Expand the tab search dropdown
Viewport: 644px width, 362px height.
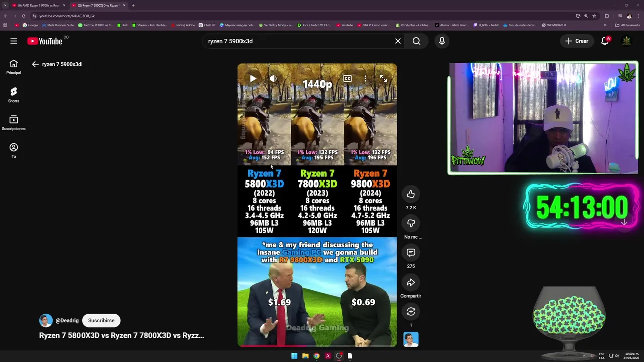[5, 5]
